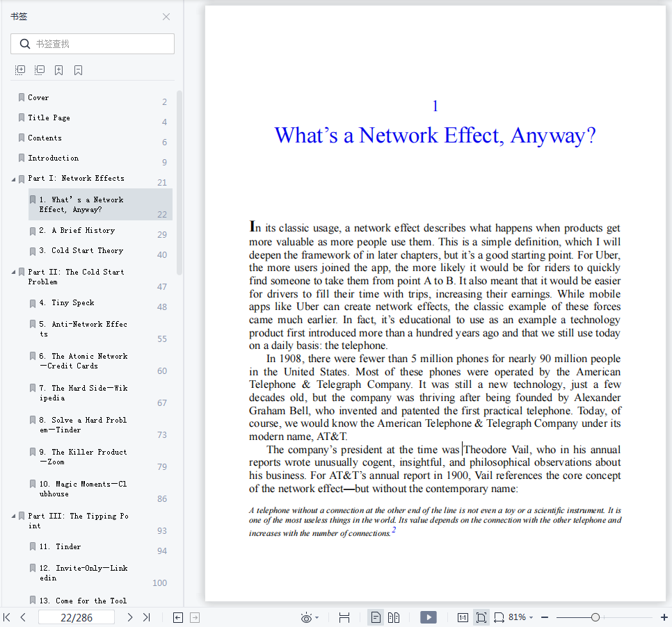Click the bookmark search magnifier icon

pos(25,44)
